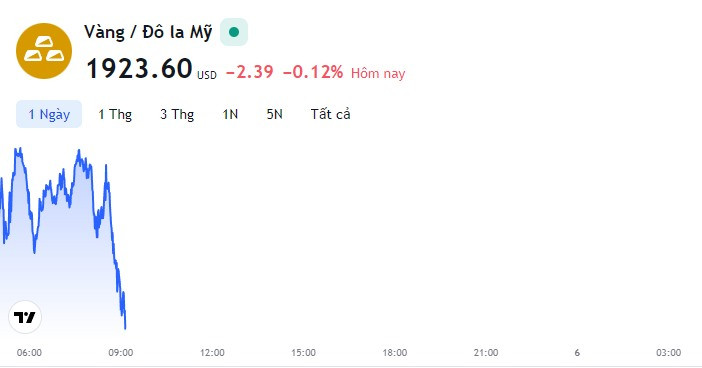
Task: Click the 06:00 time axis label
Action: (29, 353)
